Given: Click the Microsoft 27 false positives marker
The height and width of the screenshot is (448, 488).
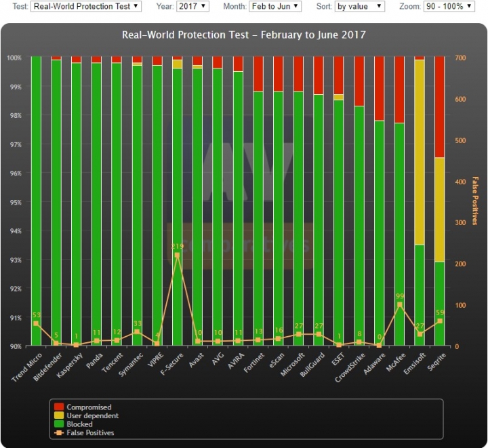Looking at the screenshot, I should pos(298,334).
